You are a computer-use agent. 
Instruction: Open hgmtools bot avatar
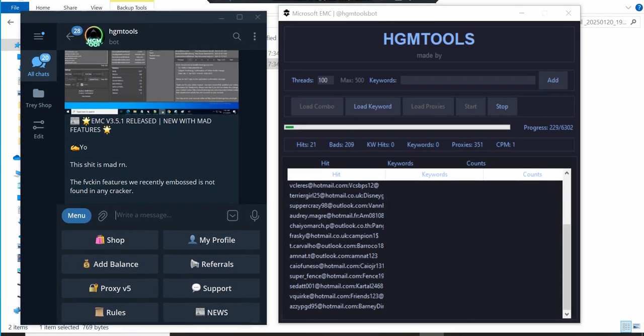click(94, 36)
